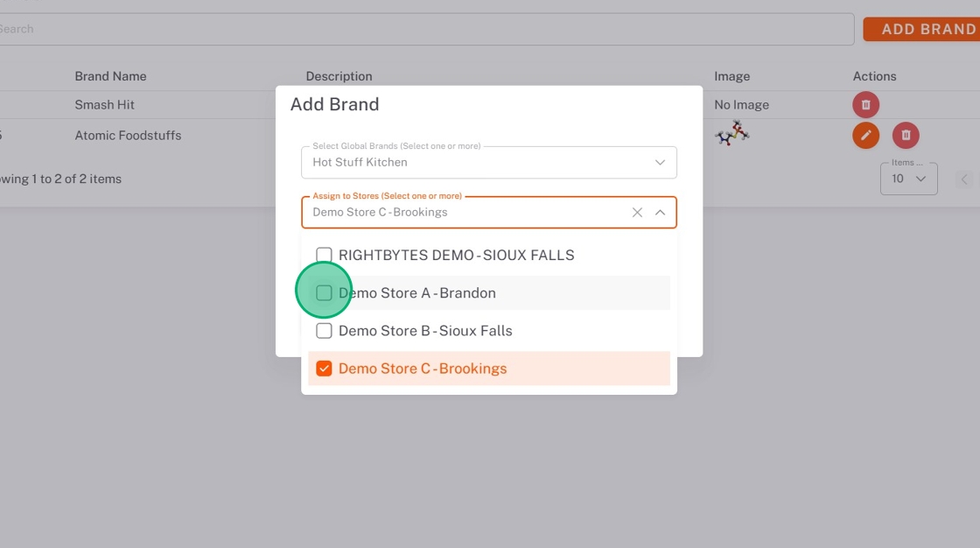This screenshot has width=980, height=548.
Task: Select RIGHTBYTES DEMO - SIOUX FALLS option label
Action: tap(456, 256)
